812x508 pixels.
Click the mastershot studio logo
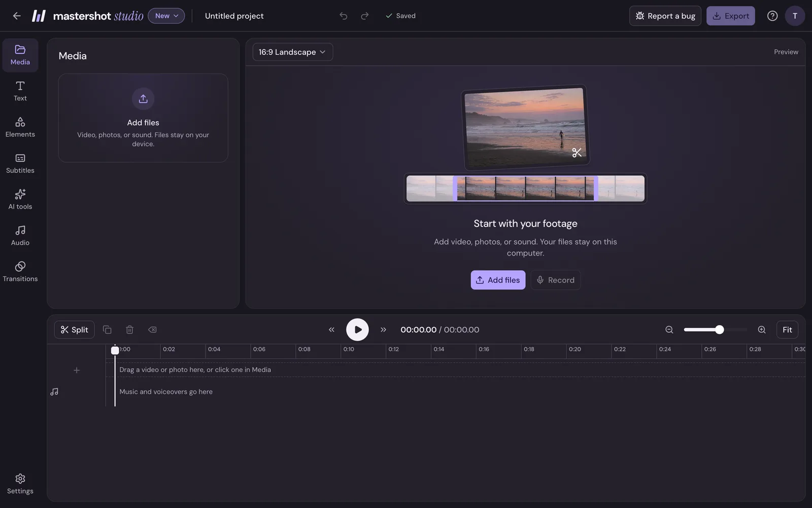point(88,16)
